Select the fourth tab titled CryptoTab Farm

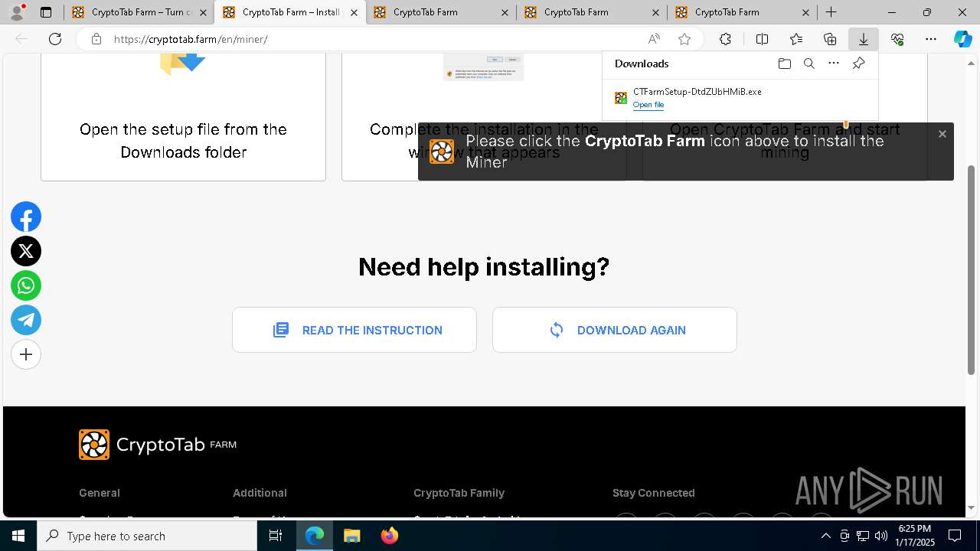pyautogui.click(x=591, y=12)
